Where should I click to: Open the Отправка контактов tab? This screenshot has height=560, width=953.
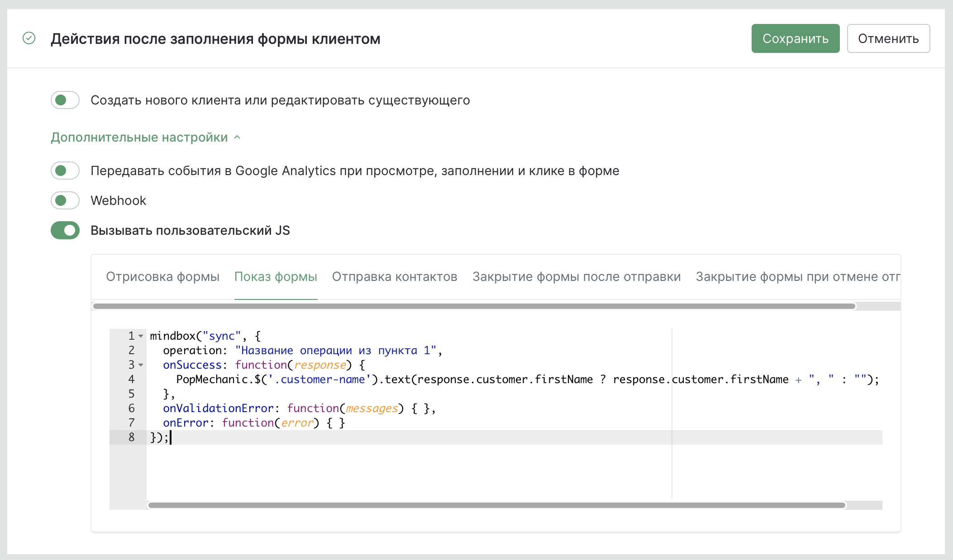click(x=395, y=276)
